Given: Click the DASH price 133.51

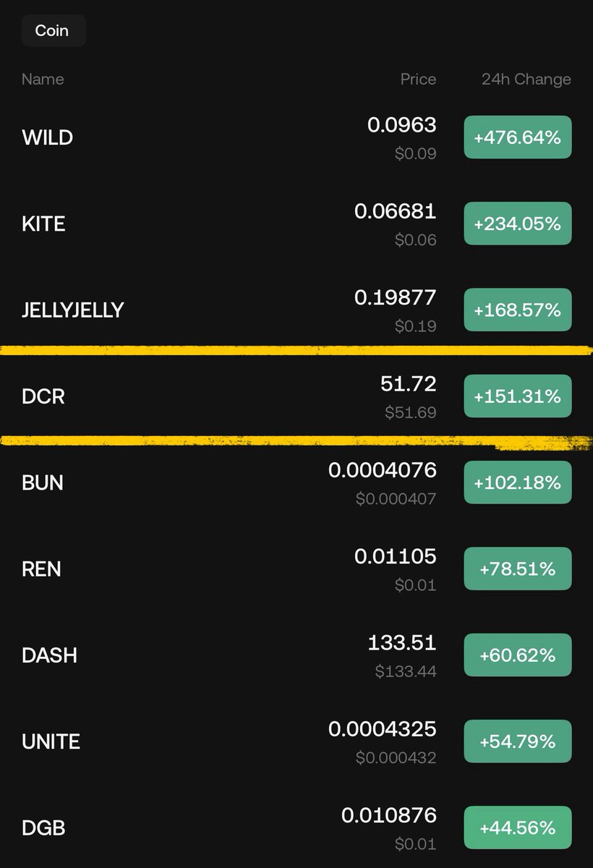Looking at the screenshot, I should click(402, 642).
